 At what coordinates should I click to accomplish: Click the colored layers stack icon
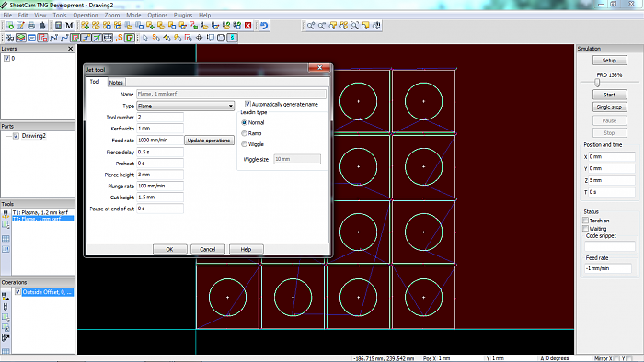(x=21, y=38)
